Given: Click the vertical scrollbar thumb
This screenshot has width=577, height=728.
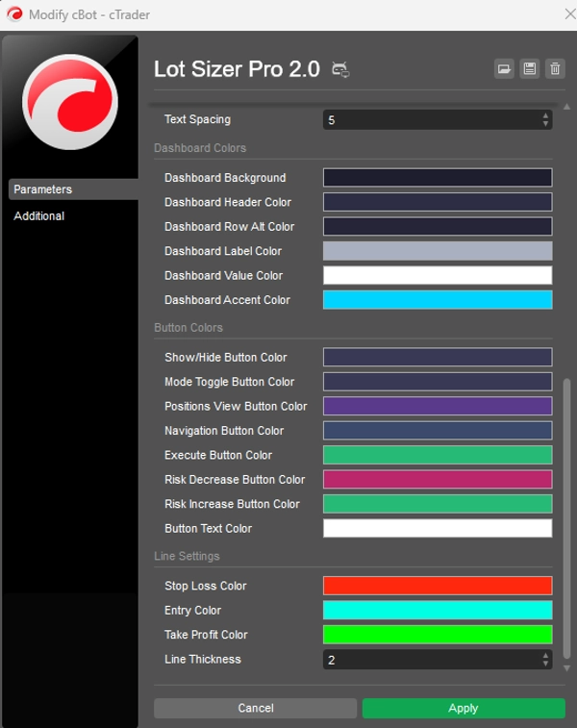Looking at the screenshot, I should [566, 518].
